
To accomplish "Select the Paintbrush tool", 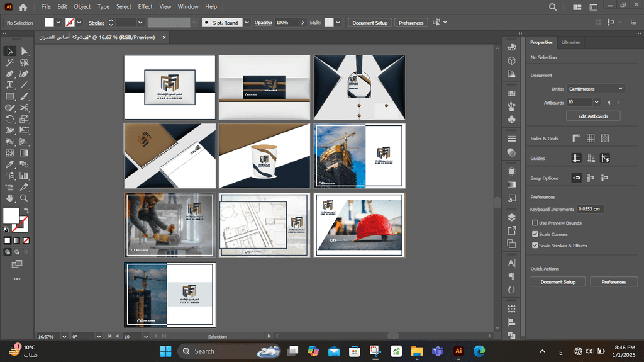I will click(x=25, y=97).
